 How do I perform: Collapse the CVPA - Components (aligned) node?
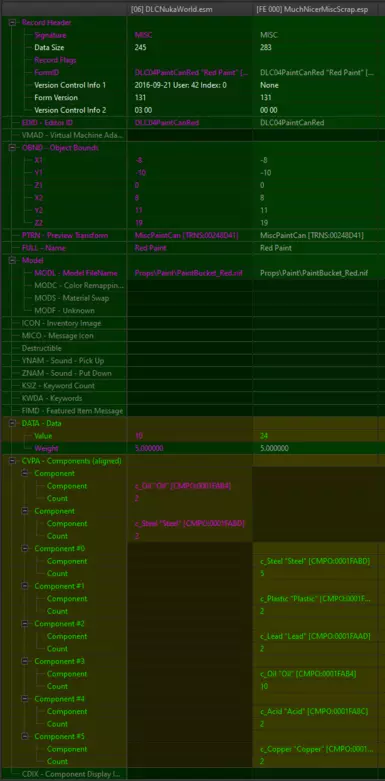[x=11, y=461]
